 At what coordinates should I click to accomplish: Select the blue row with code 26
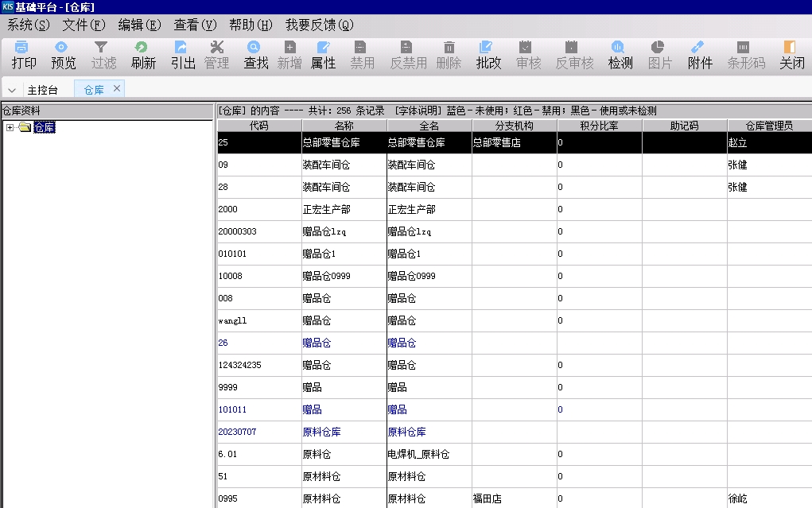click(515, 343)
